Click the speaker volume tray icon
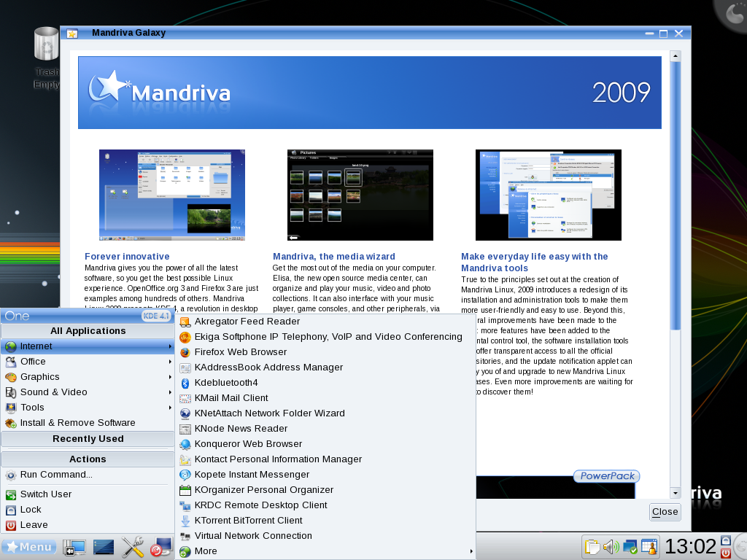This screenshot has height=560, width=747. (x=611, y=547)
